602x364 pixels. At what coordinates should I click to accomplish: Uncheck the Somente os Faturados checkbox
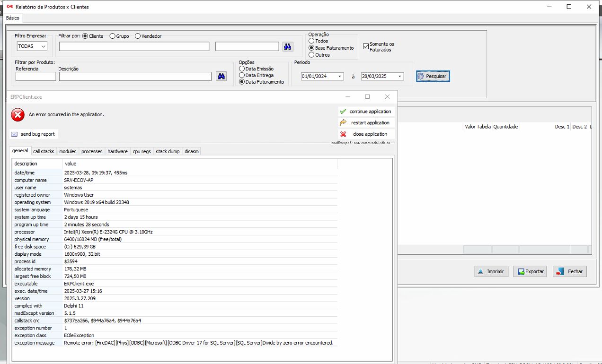coord(366,46)
